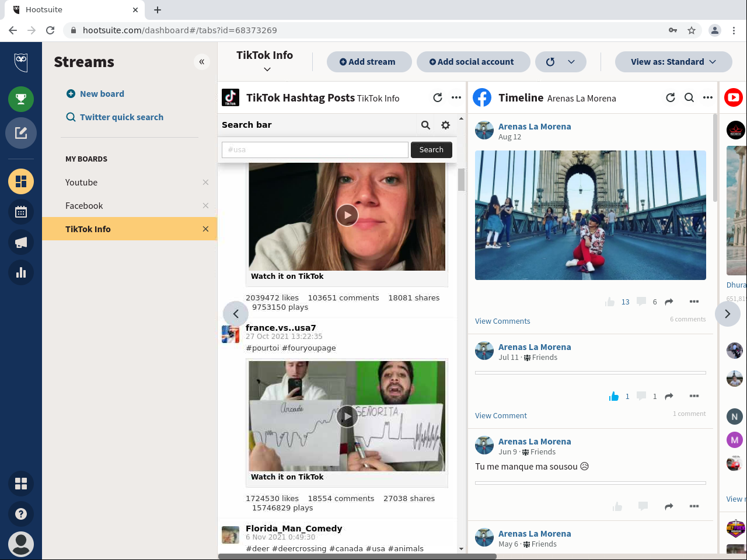Like the Aug 12 bridge photo post
747x560 pixels.
610,302
